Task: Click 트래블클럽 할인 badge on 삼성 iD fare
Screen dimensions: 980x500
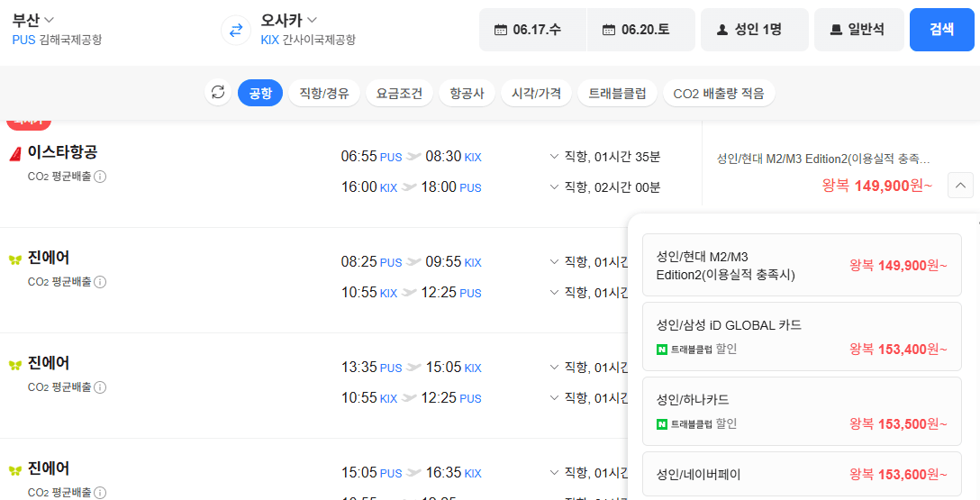Action: [x=697, y=349]
